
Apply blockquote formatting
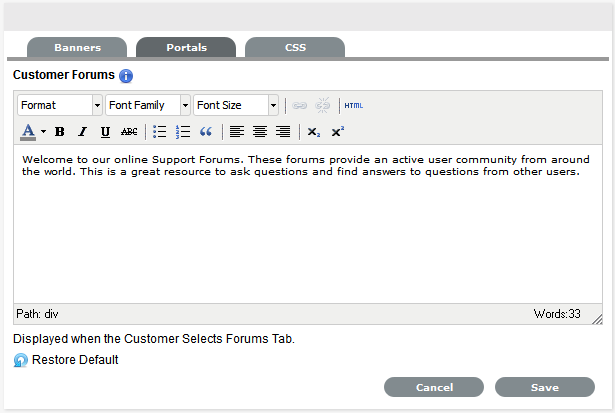(206, 131)
